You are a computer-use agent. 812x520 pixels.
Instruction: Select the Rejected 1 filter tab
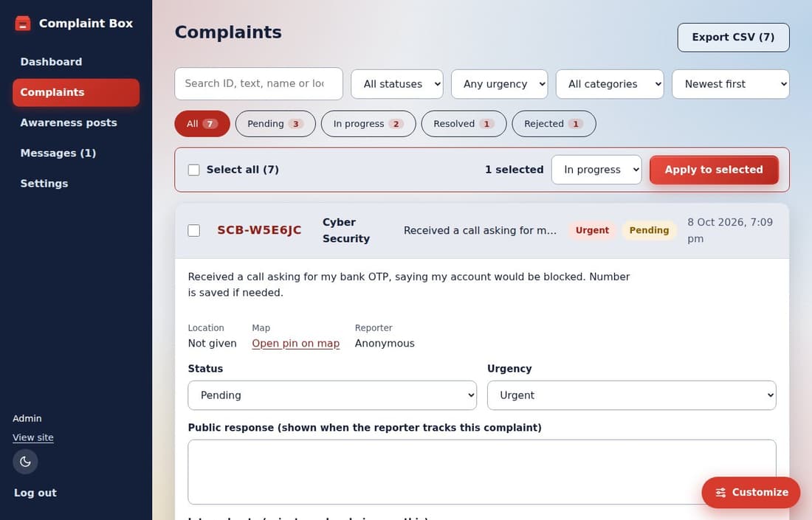[554, 124]
